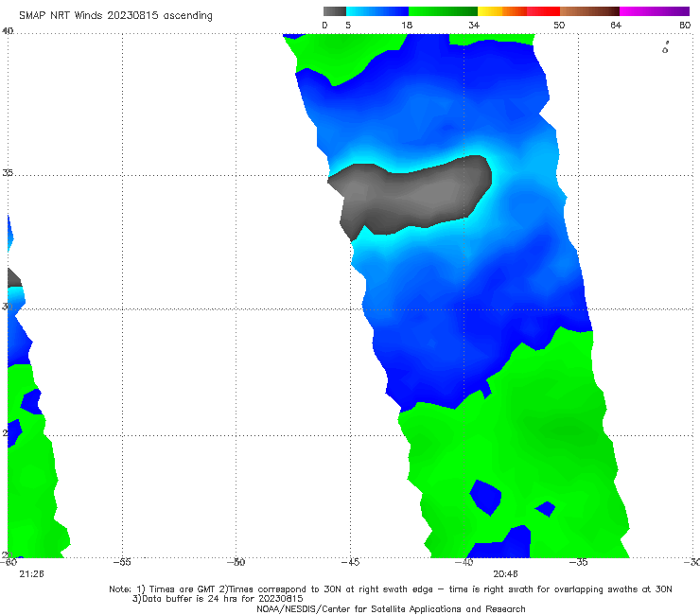Click the small blue patch shaped like a pentagon within the lower green area
This screenshot has height=615, width=700.
click(485, 497)
